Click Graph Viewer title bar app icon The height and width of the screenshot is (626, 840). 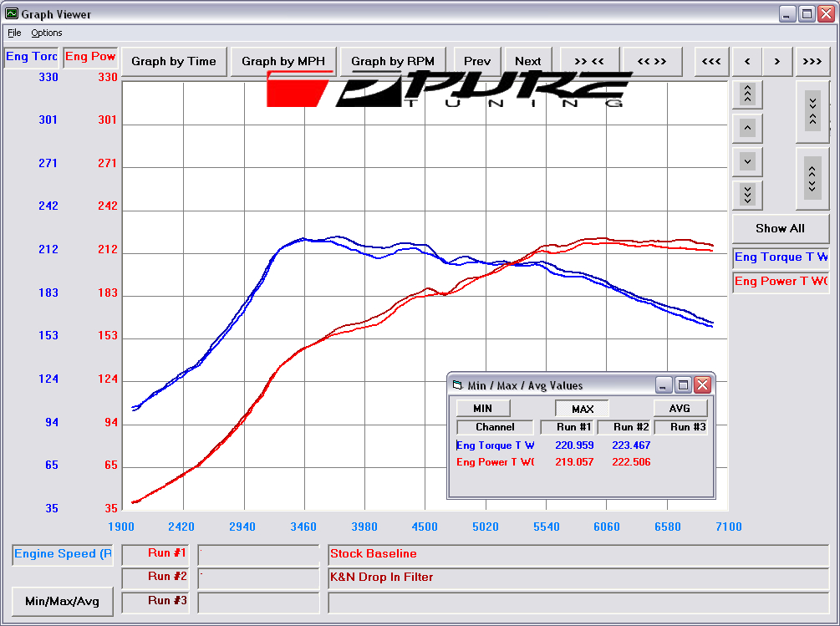(x=11, y=13)
